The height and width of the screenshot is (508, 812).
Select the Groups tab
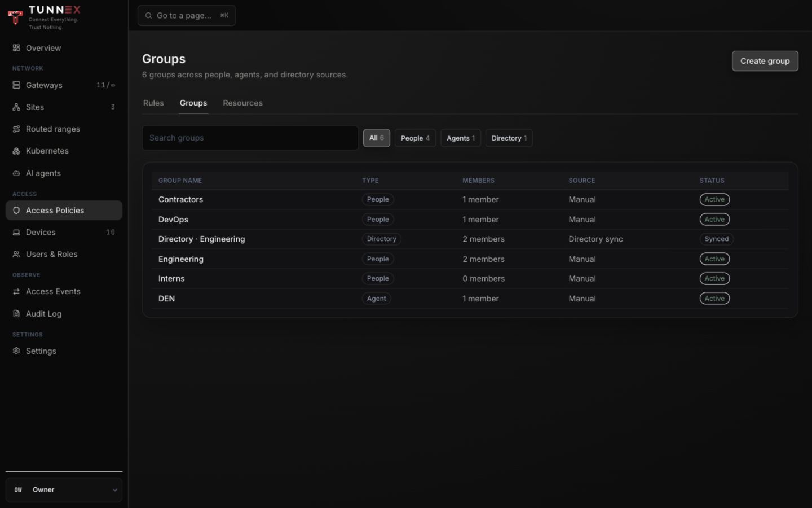[x=193, y=103]
